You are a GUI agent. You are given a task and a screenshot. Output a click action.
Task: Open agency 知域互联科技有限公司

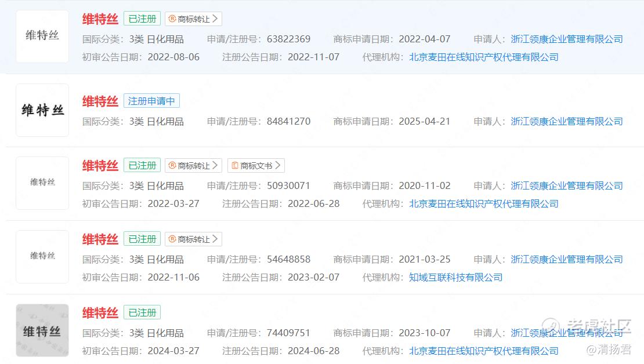(x=456, y=278)
